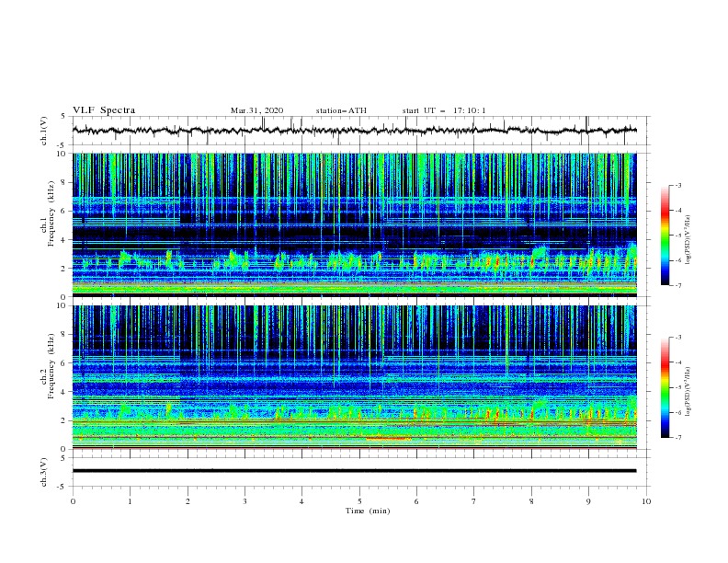The width and height of the screenshot is (728, 563).
Task: Select the "start UT = 17:10:1" text
Action: 444,110
